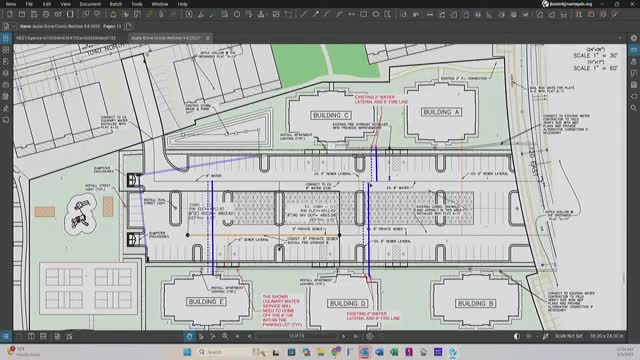This screenshot has width=640, height=360.
Task: Go to the next page
Action: pos(344,336)
